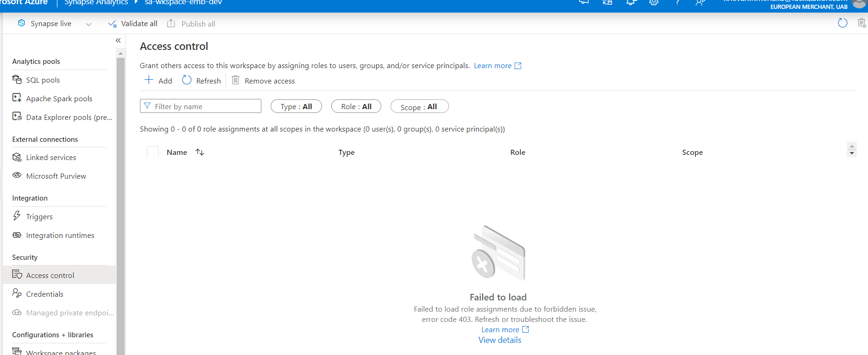Click the Role column header
Screen dimensions: 868x355
tap(518, 152)
